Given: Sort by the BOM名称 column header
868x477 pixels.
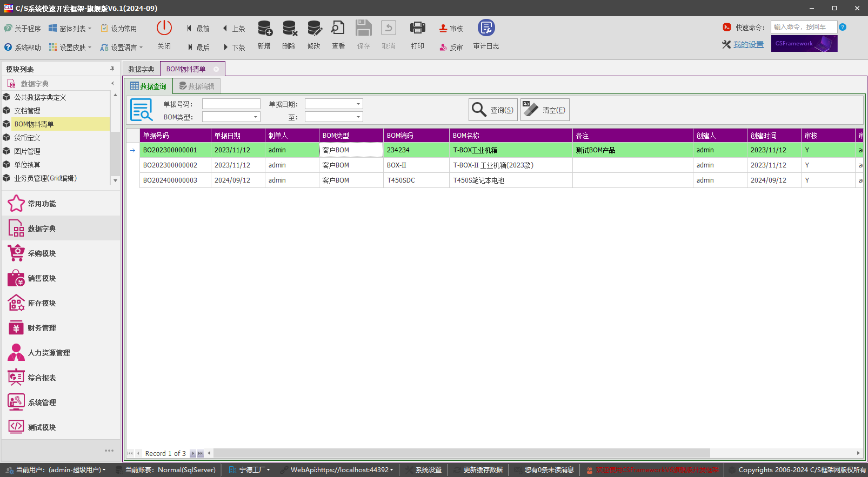Looking at the screenshot, I should [511, 136].
